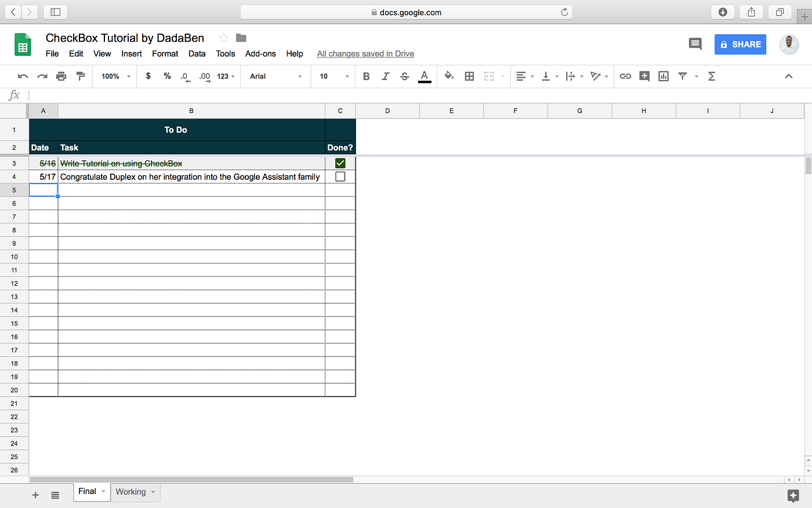Open the Format menu
The image size is (812, 508).
tap(165, 53)
